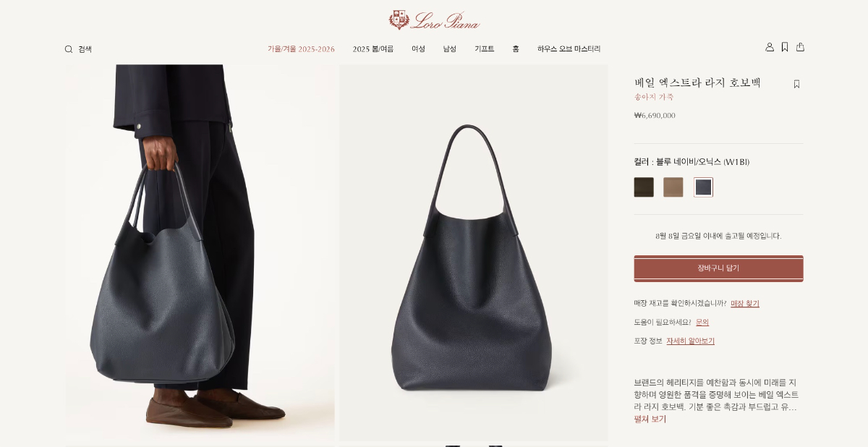Open the 하우스 오브 마스터리 menu
This screenshot has height=447, width=868.
(x=569, y=49)
